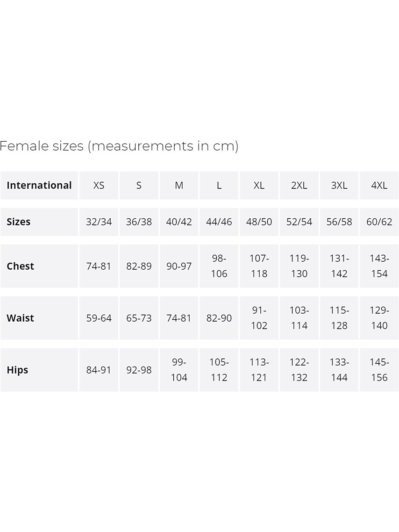Viewport: 399px width, 532px height.
Task: Click the Chest row label
Action: [x=21, y=266]
